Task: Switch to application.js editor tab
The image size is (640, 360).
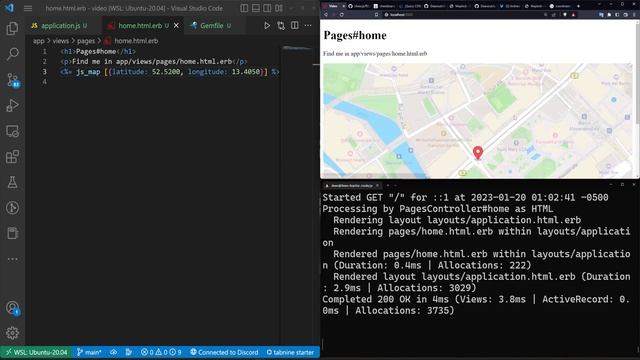Action: click(60, 26)
